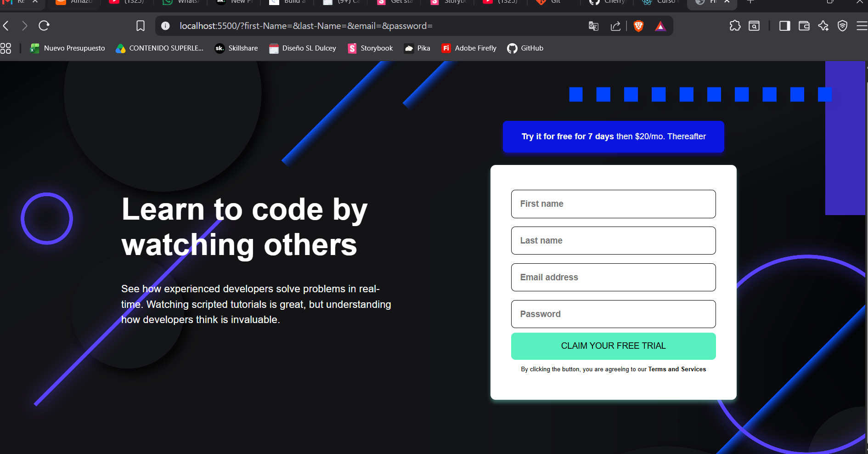Screen dimensions: 868x454
Task: Open the translate page icon
Action: click(x=593, y=26)
